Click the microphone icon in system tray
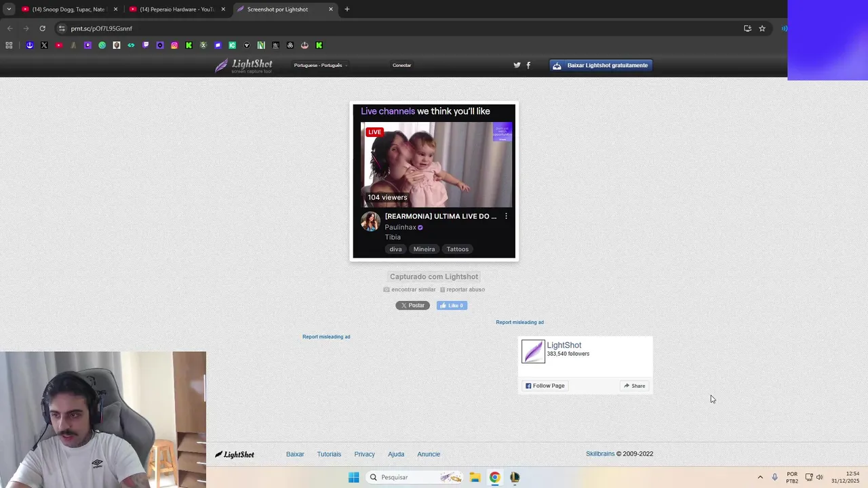 774,477
